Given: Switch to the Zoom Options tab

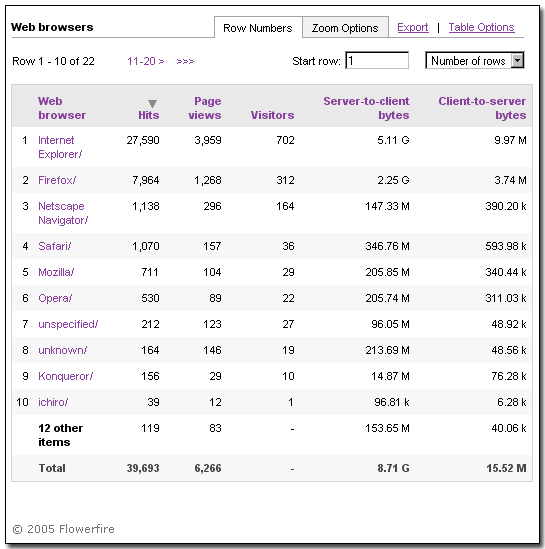Looking at the screenshot, I should pyautogui.click(x=345, y=28).
